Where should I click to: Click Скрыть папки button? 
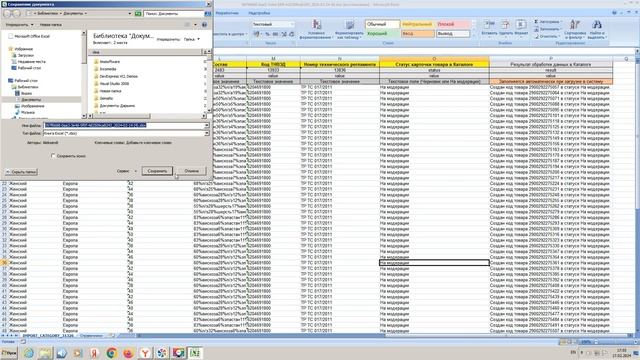21,172
